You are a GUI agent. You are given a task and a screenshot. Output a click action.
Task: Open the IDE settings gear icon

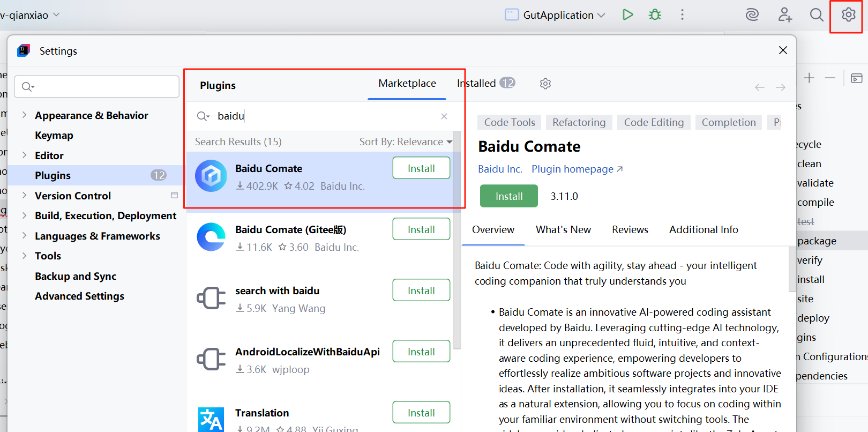(x=848, y=14)
